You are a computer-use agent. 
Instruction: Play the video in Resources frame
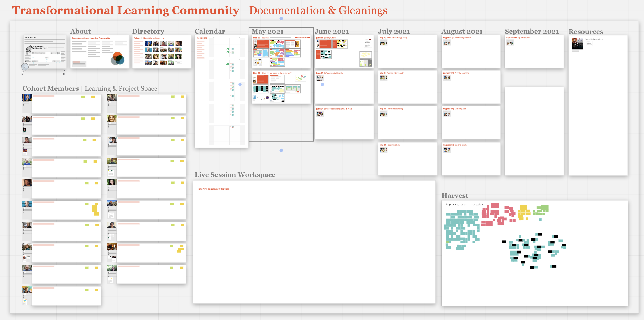[x=577, y=43]
